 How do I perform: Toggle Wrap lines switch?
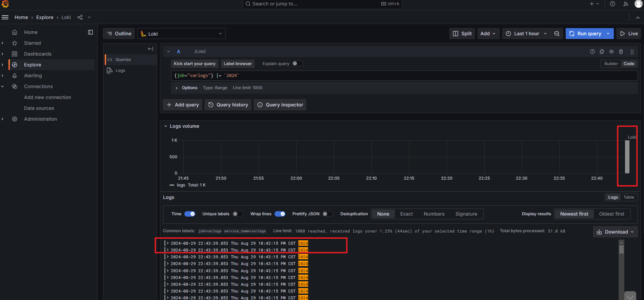tap(280, 214)
